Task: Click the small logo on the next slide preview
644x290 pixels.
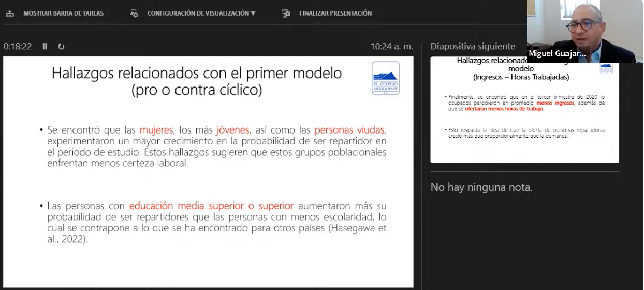Action: click(606, 68)
